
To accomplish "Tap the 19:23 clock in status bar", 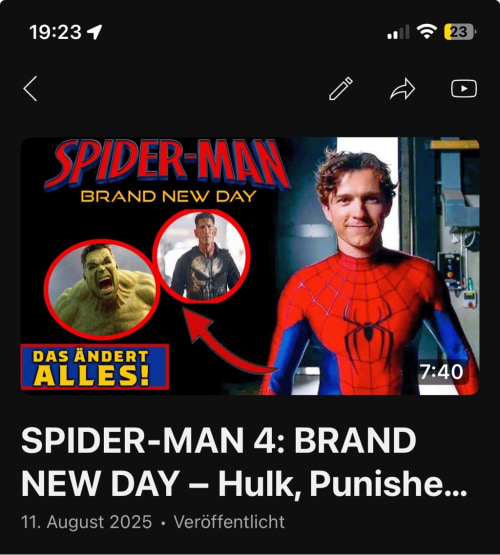I will (56, 32).
